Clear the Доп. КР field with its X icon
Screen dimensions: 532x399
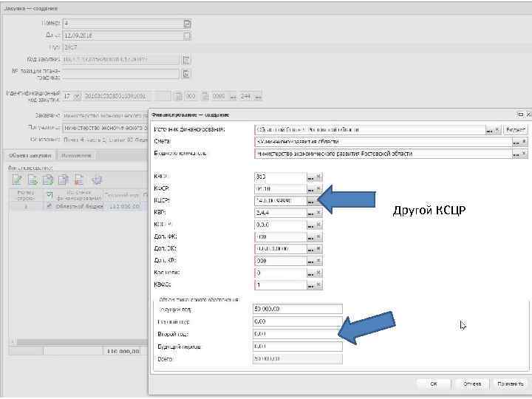click(318, 261)
